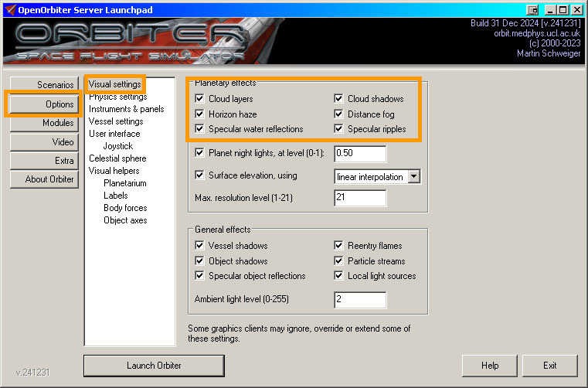The height and width of the screenshot is (388, 588).
Task: Close the Launchpad window
Action: [576, 10]
